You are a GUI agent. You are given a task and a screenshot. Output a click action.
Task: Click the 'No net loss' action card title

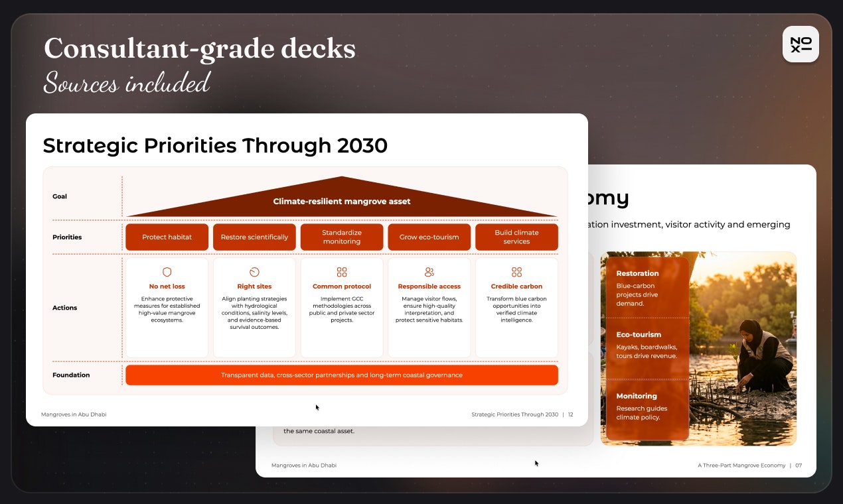click(167, 286)
